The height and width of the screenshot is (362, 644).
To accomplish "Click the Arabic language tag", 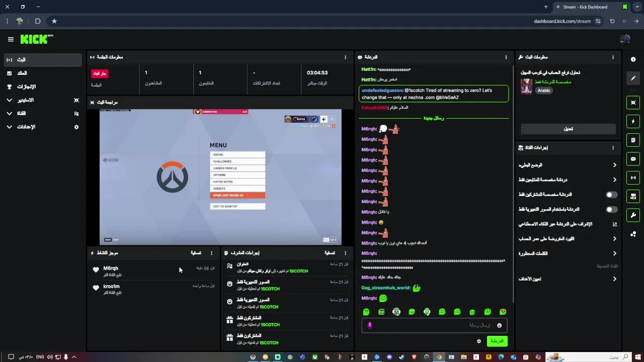I will 544,90.
